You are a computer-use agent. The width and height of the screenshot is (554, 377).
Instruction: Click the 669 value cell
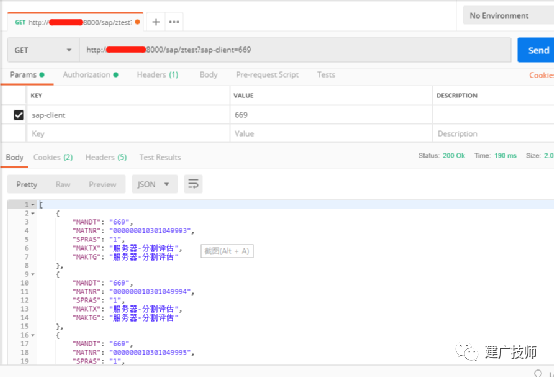tap(331, 115)
